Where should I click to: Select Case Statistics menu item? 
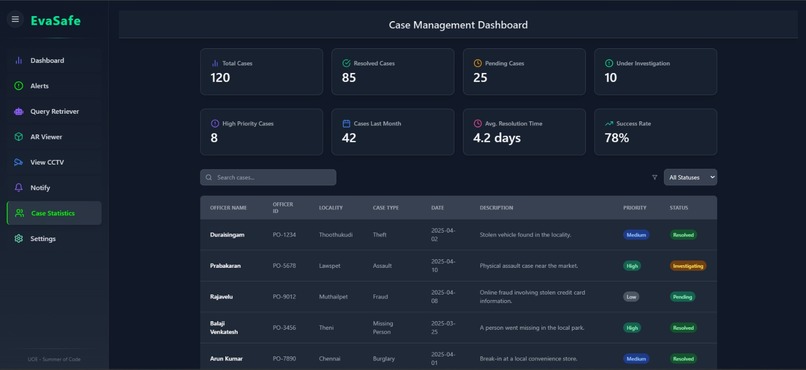[x=54, y=213]
